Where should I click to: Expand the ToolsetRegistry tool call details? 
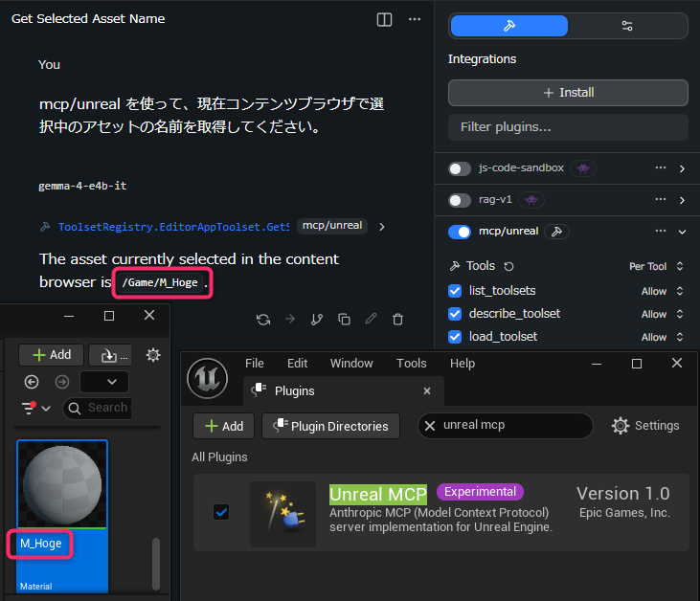point(382,227)
